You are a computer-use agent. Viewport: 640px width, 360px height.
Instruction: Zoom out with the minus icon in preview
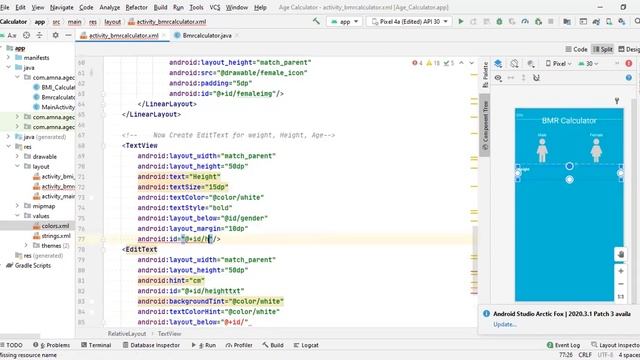coord(621,284)
